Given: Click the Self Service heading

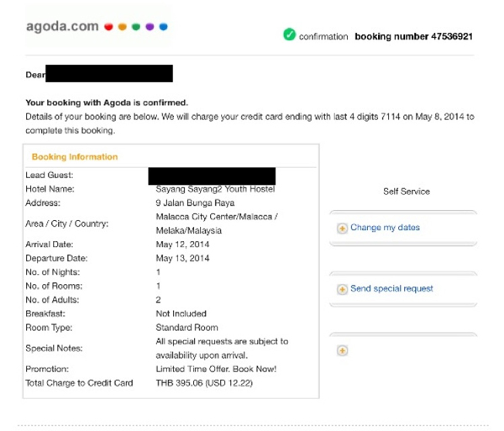Looking at the screenshot, I should coord(406,192).
